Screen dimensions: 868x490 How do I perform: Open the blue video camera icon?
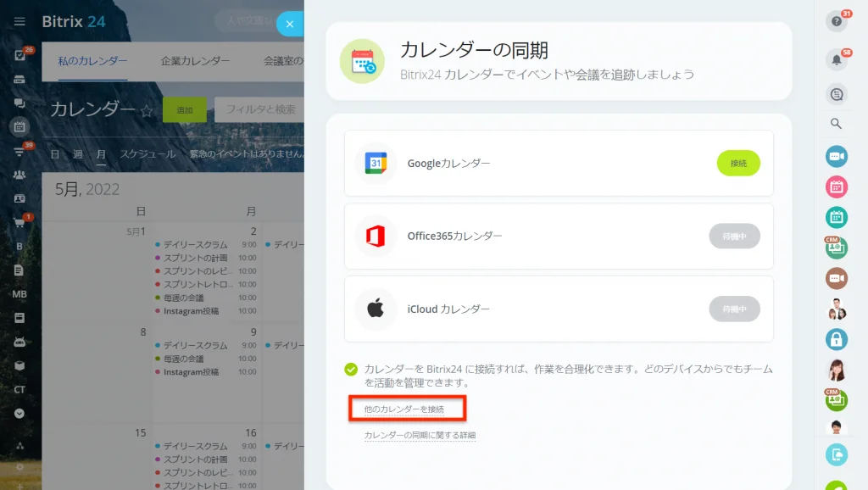pos(837,156)
